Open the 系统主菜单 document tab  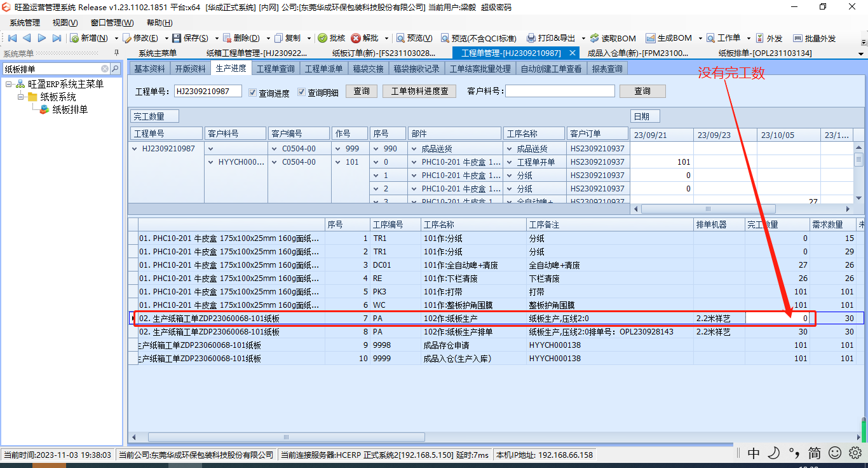pos(158,53)
